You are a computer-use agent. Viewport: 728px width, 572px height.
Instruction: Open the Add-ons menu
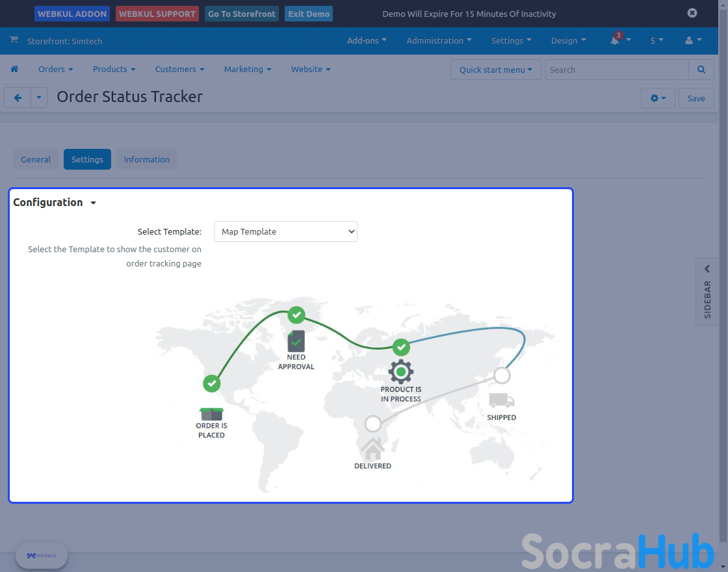tap(367, 40)
